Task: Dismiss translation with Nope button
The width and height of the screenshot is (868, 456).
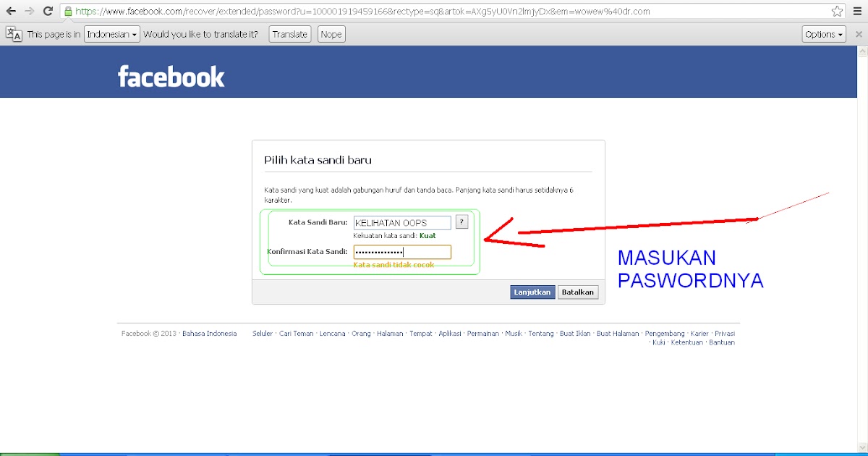Action: [331, 34]
